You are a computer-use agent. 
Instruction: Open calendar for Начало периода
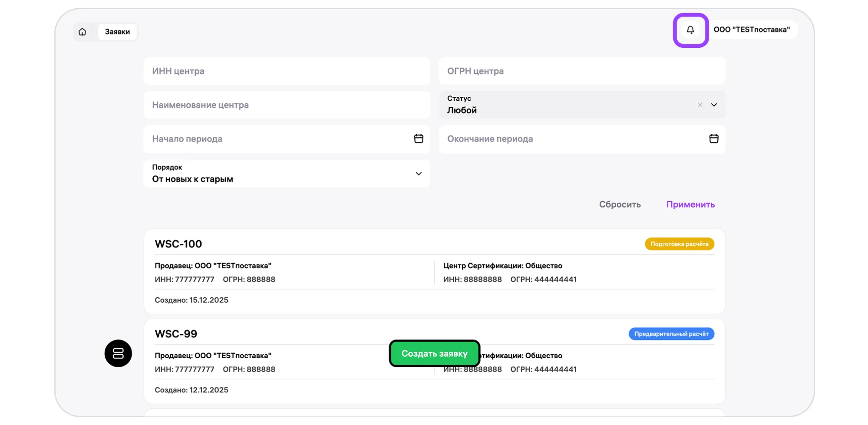click(418, 138)
